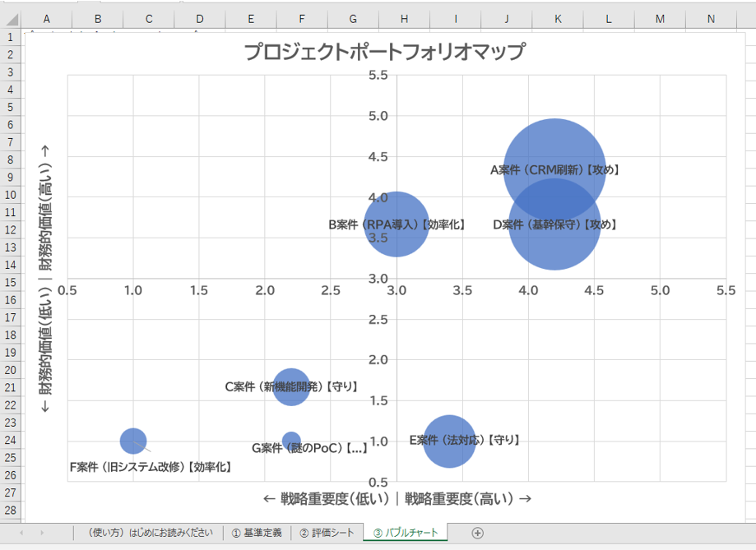Open the (使い方) はじめにお読みください tab
This screenshot has height=550, width=756.
149,533
